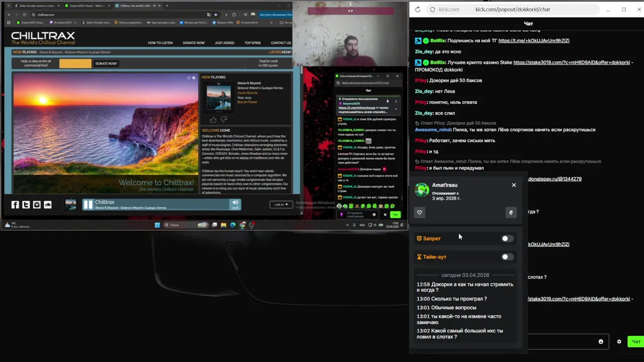The width and height of the screenshot is (644, 362).
Task: Open CONTACT US menu in Chilltrax
Action: tap(281, 43)
